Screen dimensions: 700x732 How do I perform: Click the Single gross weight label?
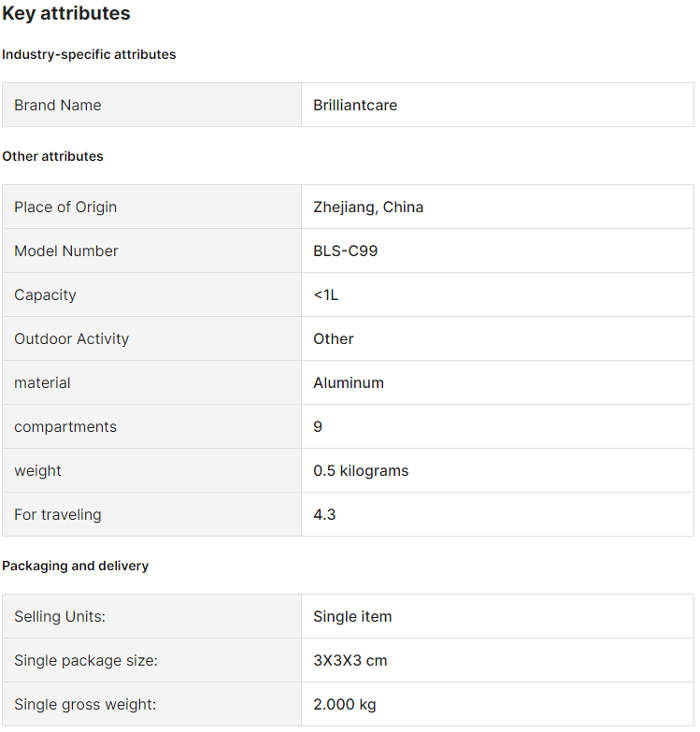point(85,704)
